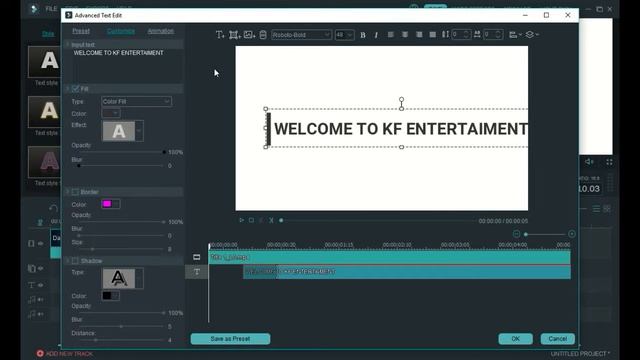The image size is (640, 360).
Task: Enable the Border checkbox
Action: coord(75,192)
